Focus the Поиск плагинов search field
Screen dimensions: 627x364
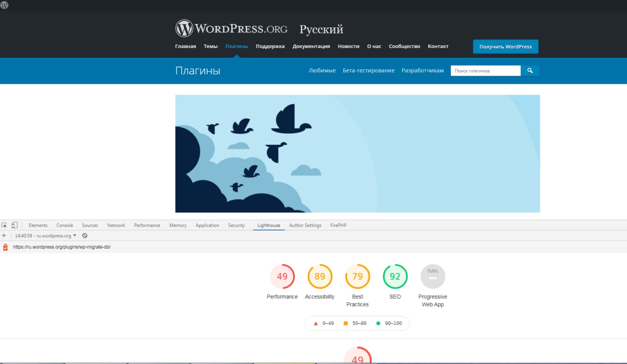tap(485, 70)
